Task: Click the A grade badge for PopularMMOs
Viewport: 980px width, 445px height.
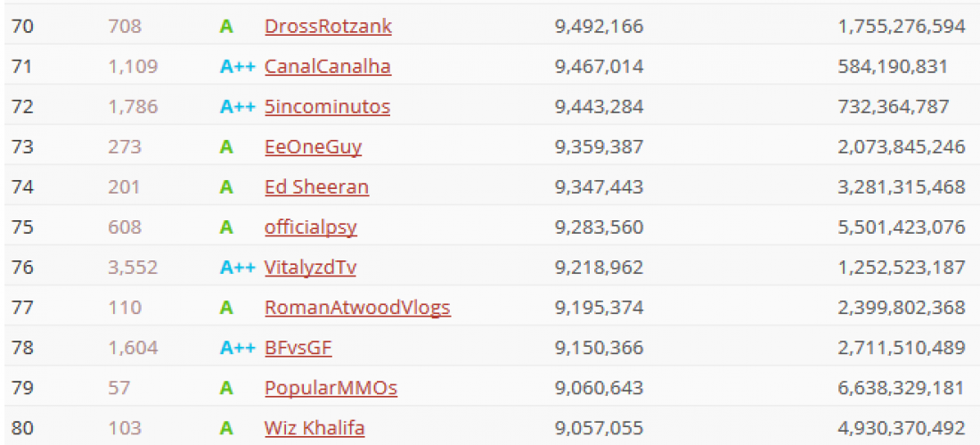Action: (226, 388)
